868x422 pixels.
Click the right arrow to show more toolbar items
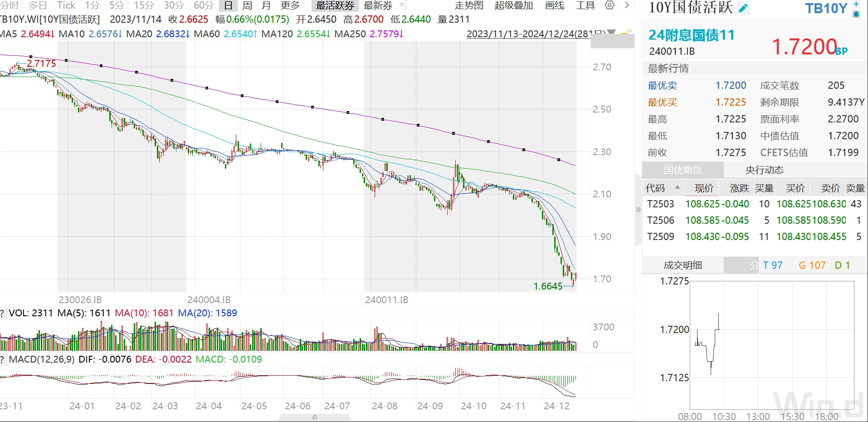[x=627, y=5]
